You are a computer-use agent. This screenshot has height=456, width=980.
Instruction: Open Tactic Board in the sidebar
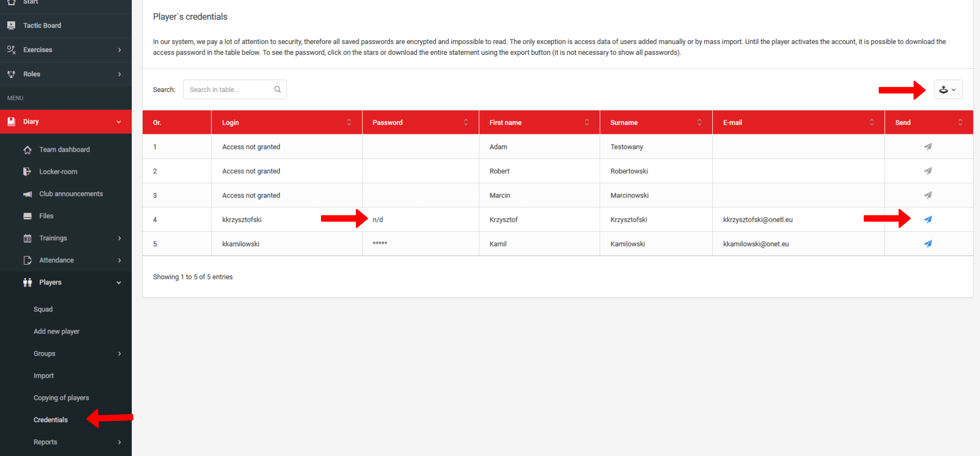pos(42,25)
